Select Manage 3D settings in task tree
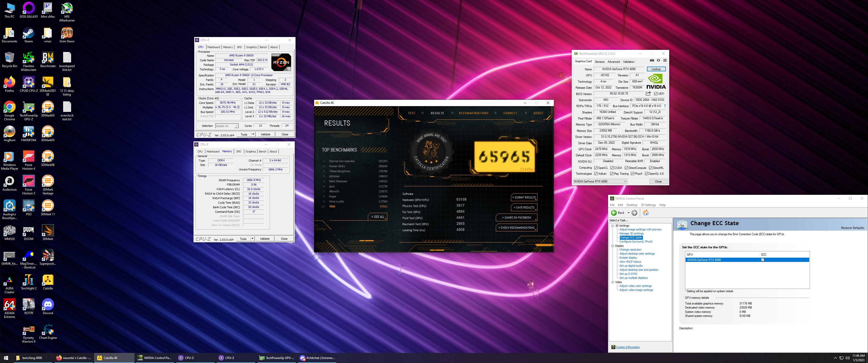This screenshot has height=363, width=868. tap(631, 233)
